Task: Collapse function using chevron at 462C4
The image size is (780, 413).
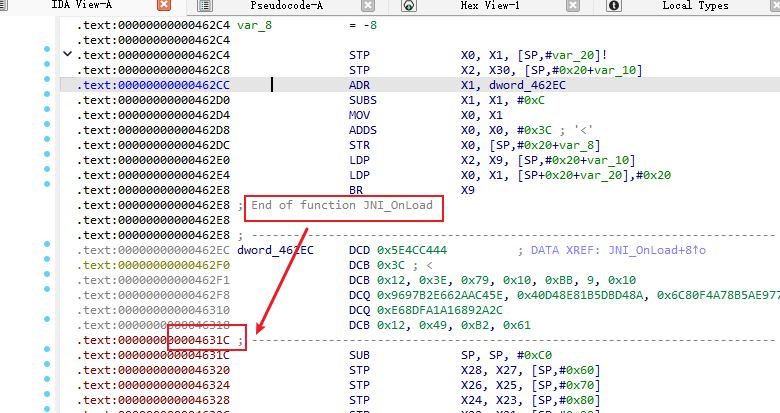Action: point(68,54)
